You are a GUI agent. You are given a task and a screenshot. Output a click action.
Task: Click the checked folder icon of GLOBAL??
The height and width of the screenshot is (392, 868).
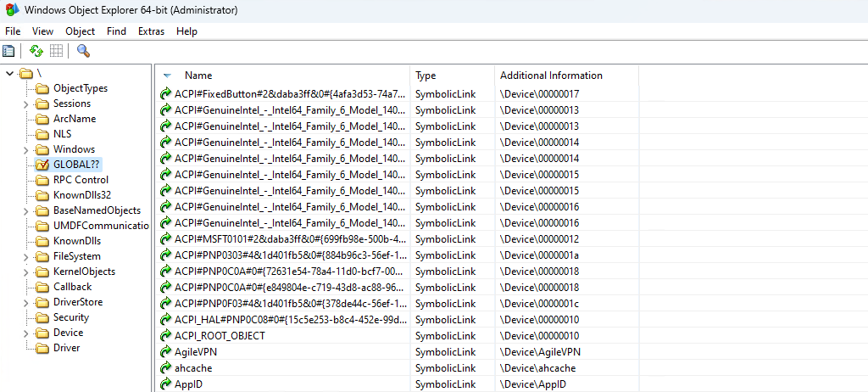[x=42, y=165]
